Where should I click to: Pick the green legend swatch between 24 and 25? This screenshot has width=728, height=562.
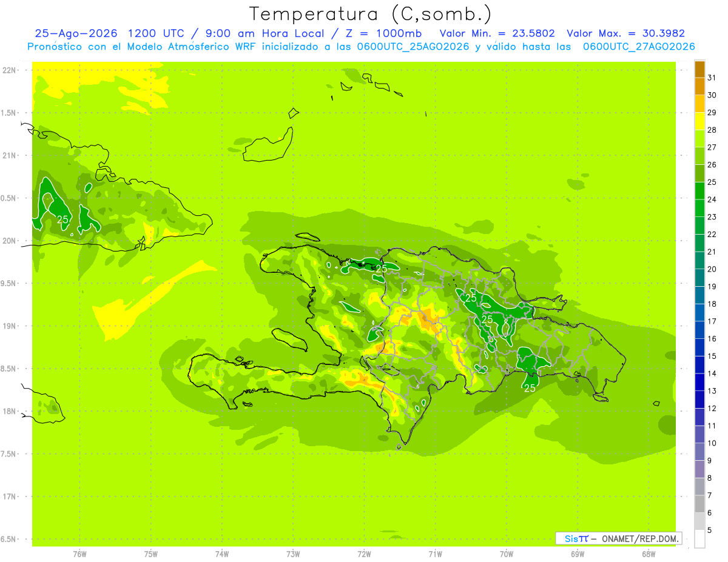699,191
